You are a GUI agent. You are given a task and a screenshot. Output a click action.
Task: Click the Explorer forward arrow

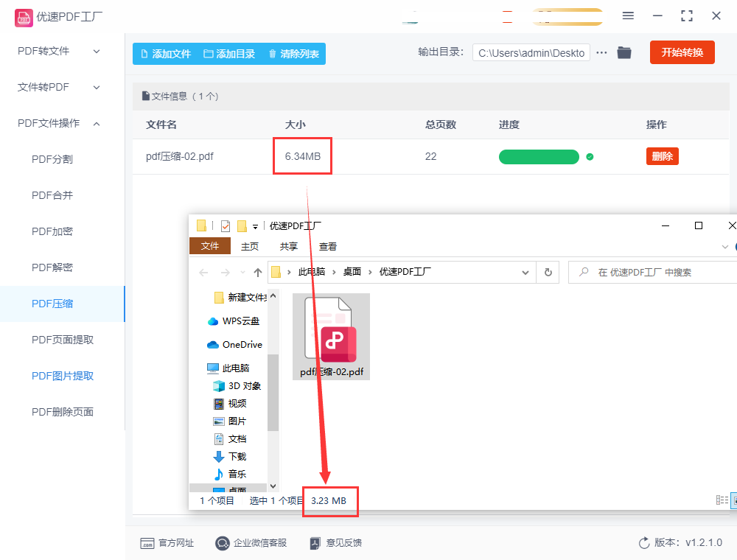click(226, 273)
